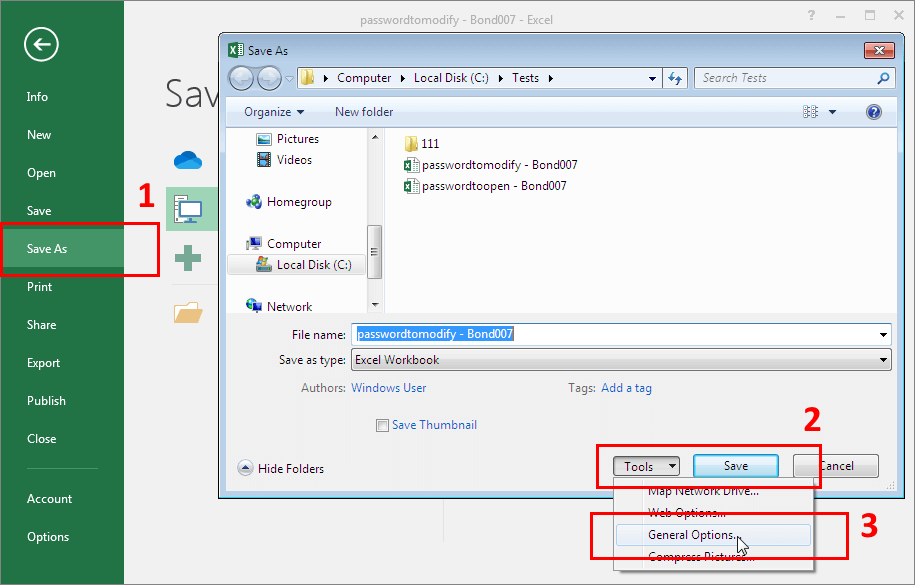Select Export in the backstage menu
The image size is (915, 585).
[43, 363]
